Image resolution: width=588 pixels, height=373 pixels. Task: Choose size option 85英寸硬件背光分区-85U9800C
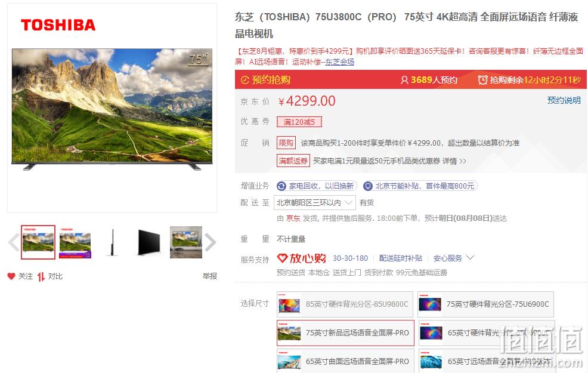point(345,304)
